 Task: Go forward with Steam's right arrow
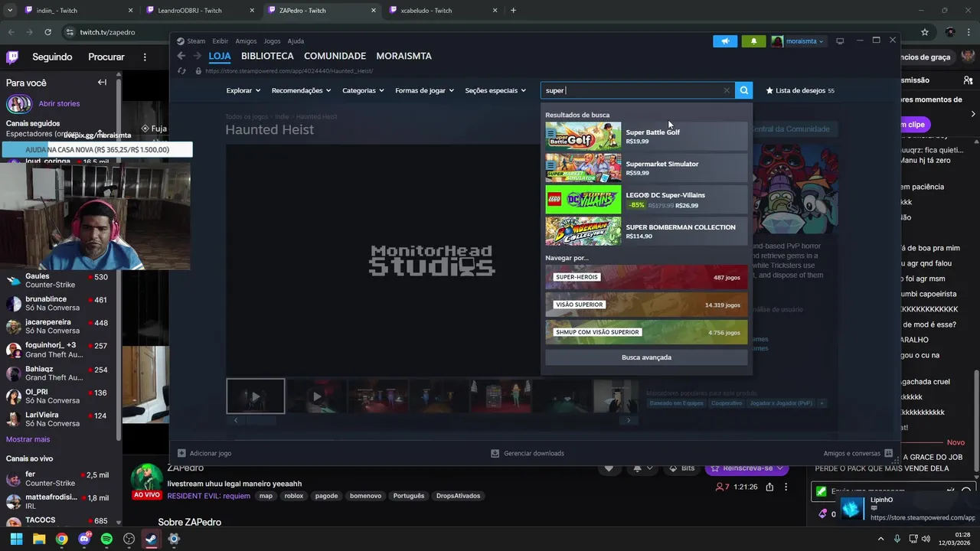click(x=197, y=56)
